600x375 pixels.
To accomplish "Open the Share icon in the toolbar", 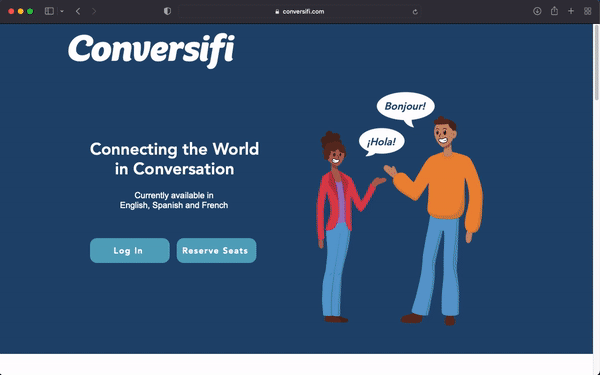I will [554, 11].
